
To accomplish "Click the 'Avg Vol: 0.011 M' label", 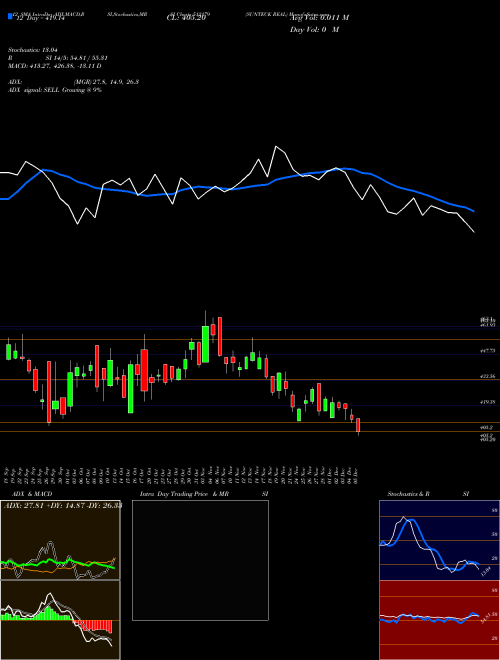I will coord(319,18).
